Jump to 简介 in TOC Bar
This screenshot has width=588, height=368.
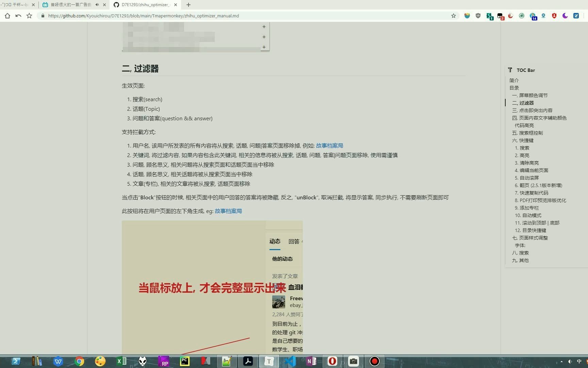pyautogui.click(x=514, y=80)
